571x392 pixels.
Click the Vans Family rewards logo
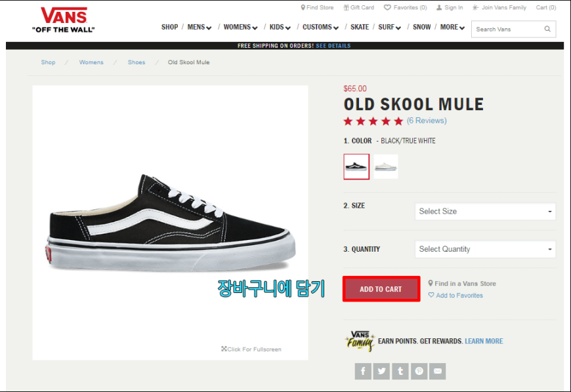pos(360,341)
